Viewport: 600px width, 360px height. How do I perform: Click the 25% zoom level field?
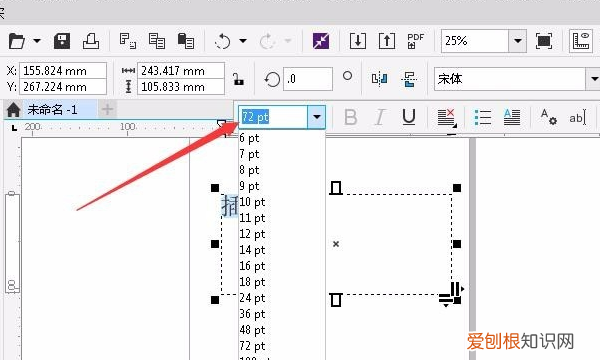click(x=475, y=41)
